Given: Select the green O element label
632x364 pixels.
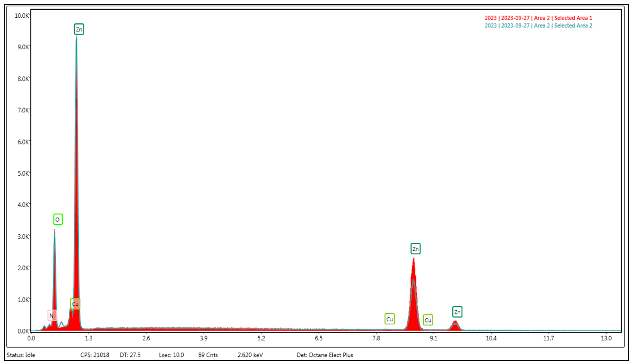Looking at the screenshot, I should tap(58, 220).
